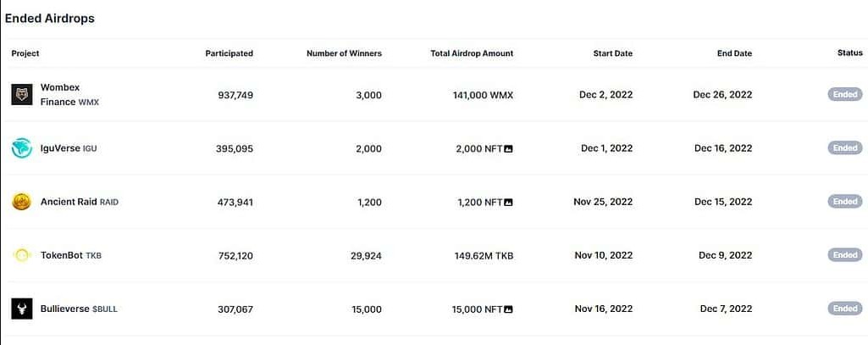Image resolution: width=868 pixels, height=345 pixels.
Task: Click the TokenBot yellow ring logo
Action: click(x=22, y=255)
